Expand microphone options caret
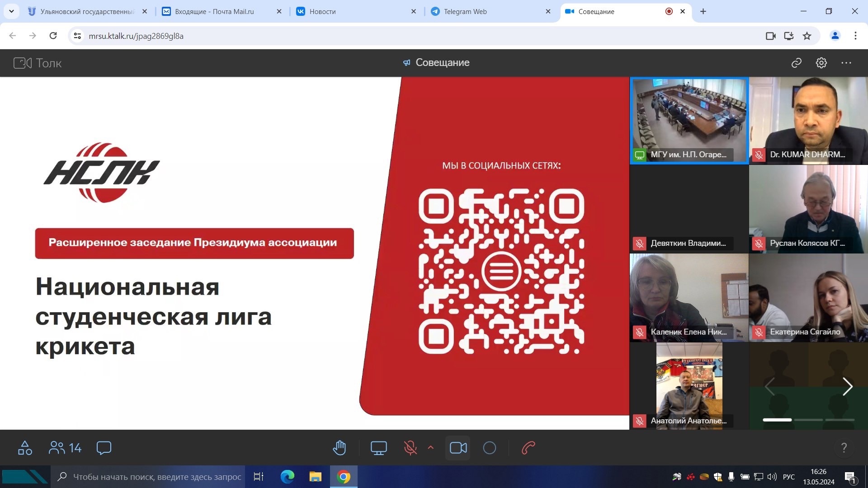Screen dimensions: 868x488 431,448
